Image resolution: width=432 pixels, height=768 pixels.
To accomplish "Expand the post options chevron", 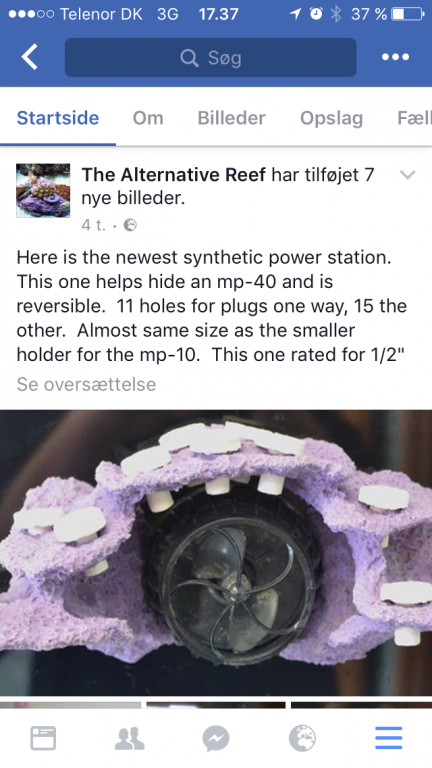I will pyautogui.click(x=408, y=174).
